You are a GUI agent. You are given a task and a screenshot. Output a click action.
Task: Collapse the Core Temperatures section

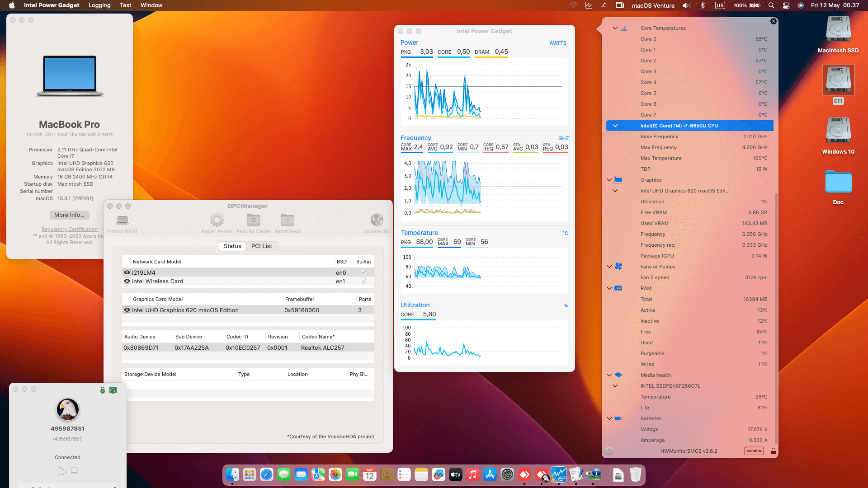click(615, 28)
